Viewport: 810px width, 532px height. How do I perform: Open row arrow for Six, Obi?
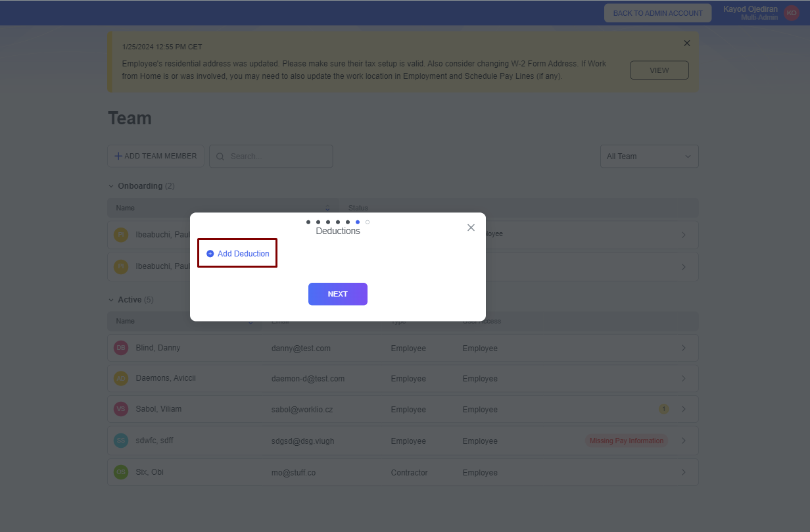(x=683, y=472)
